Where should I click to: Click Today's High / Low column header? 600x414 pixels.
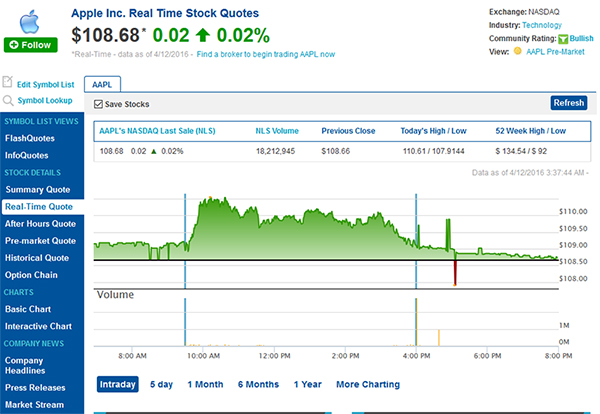point(434,131)
